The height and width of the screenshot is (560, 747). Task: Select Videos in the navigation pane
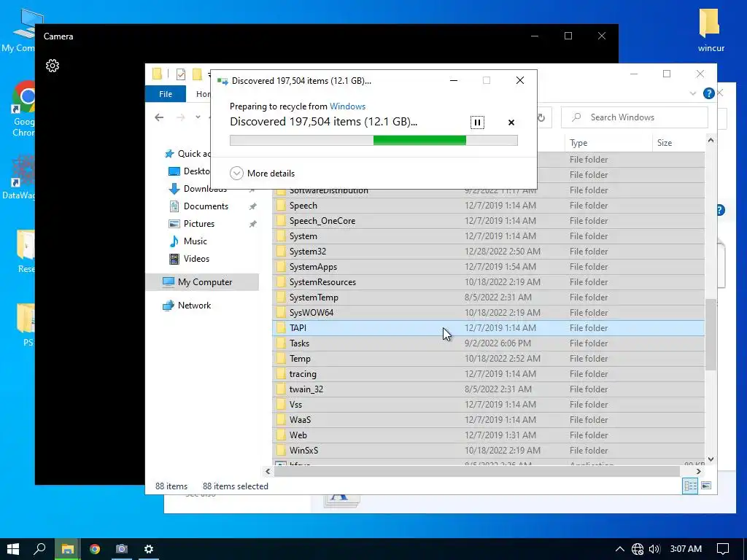196,259
